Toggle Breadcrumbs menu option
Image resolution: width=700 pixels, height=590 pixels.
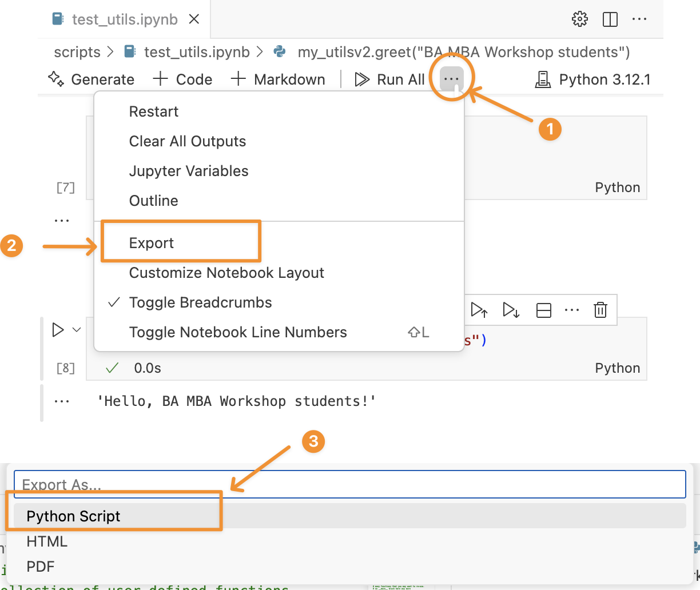200,302
